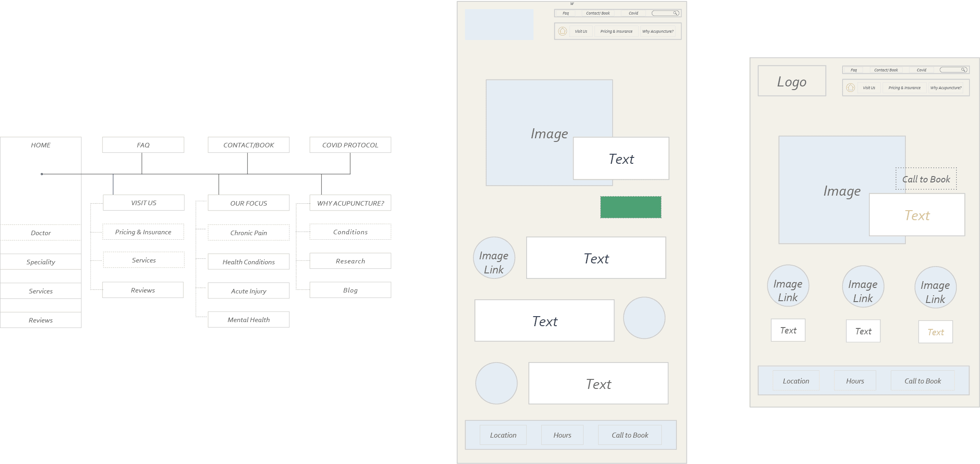980x464 pixels.
Task: Click the search field in the green-box wireframe
Action: (x=665, y=13)
